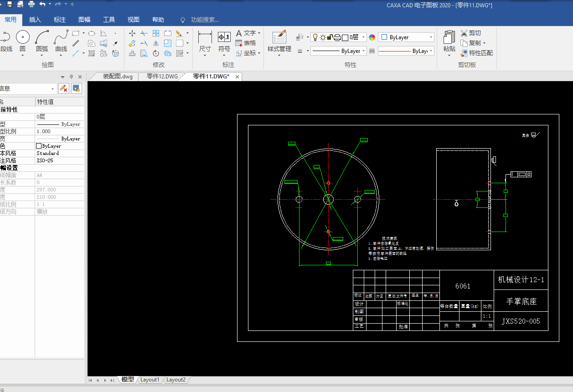Select the gear drawing tool
This screenshot has height=392, width=573.
[103, 53]
